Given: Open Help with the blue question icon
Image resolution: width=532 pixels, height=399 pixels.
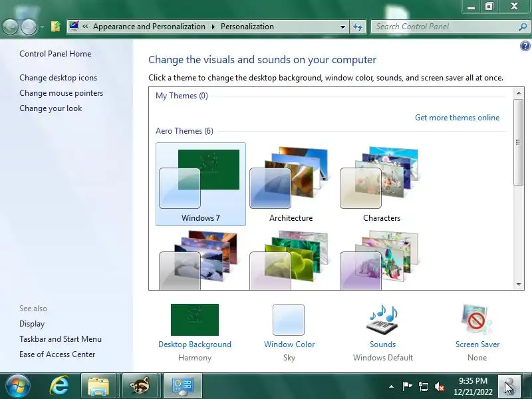Looking at the screenshot, I should 525,46.
